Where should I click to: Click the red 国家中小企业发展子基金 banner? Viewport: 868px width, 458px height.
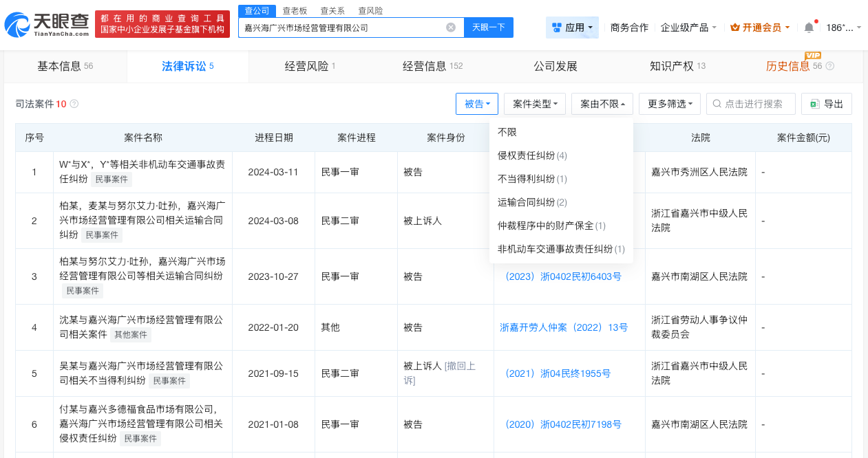pyautogui.click(x=162, y=24)
